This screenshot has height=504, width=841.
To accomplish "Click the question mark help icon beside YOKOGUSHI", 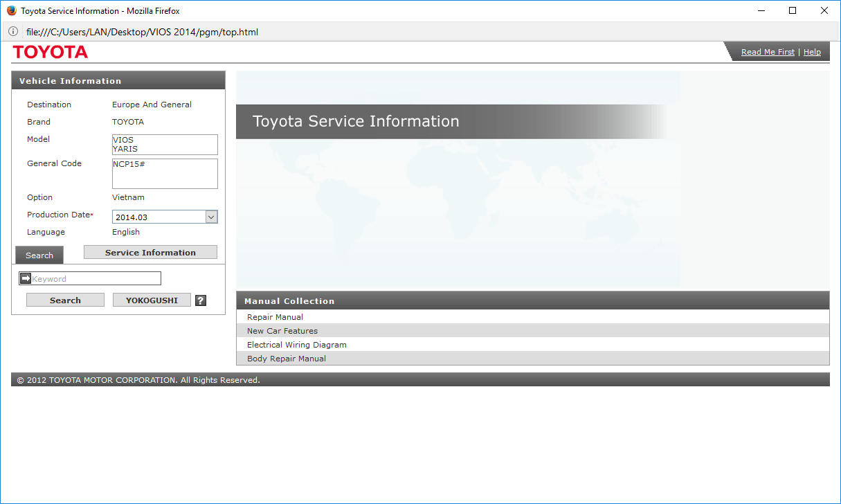I will 201,300.
